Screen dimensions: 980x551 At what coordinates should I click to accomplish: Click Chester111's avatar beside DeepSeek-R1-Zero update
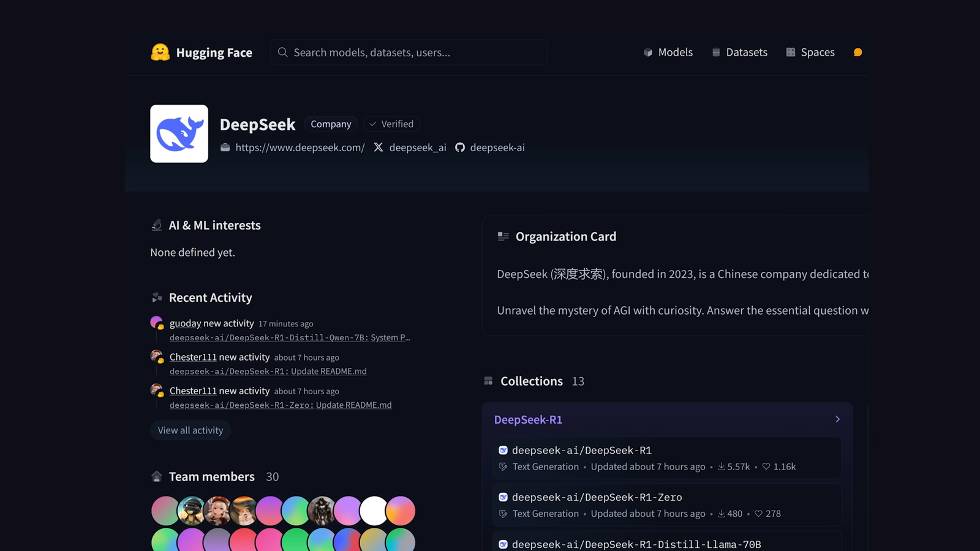coord(157,390)
